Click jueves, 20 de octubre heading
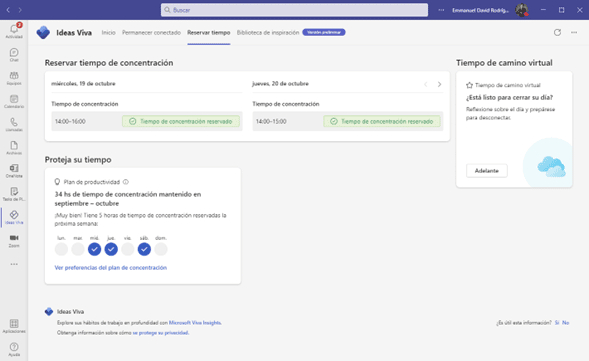 click(281, 84)
